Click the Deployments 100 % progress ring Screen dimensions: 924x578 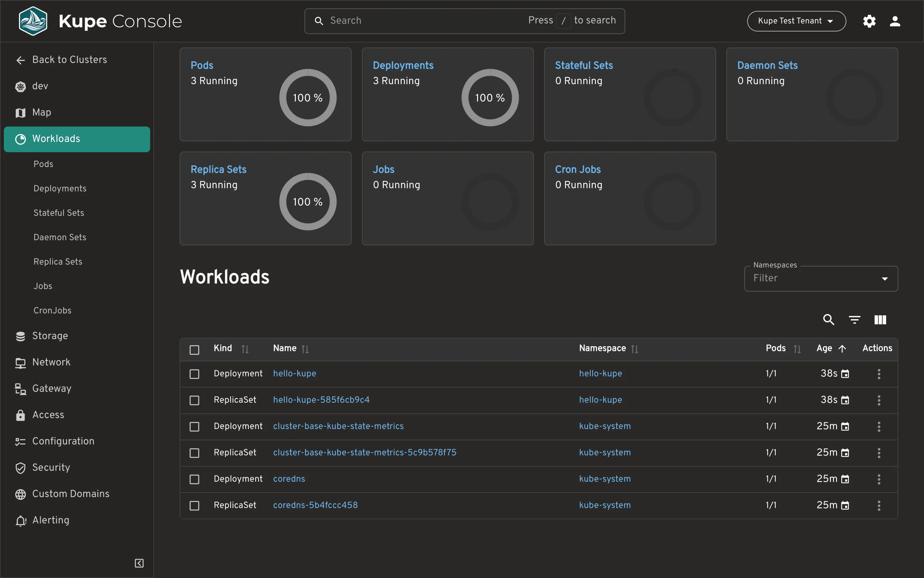490,98
